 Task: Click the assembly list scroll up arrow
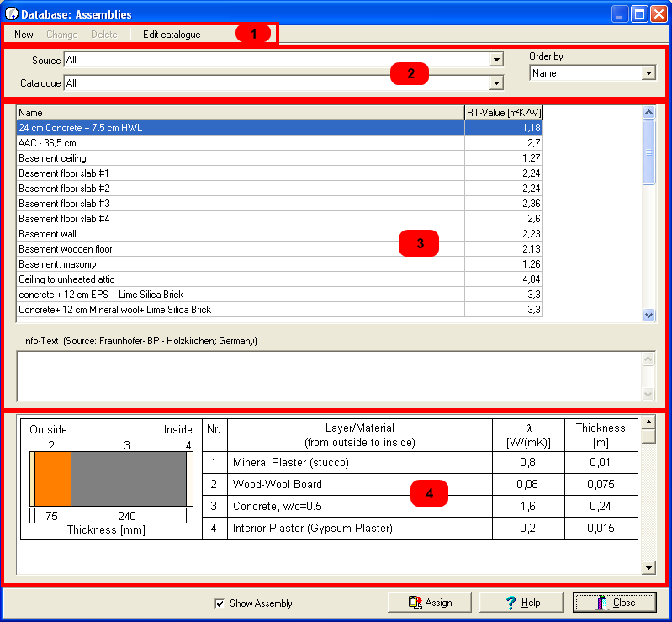648,113
